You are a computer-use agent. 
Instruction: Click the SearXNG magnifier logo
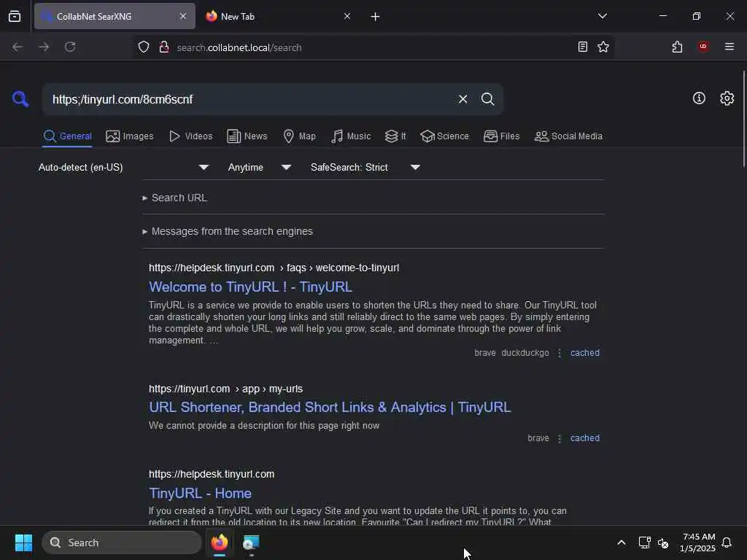point(20,99)
